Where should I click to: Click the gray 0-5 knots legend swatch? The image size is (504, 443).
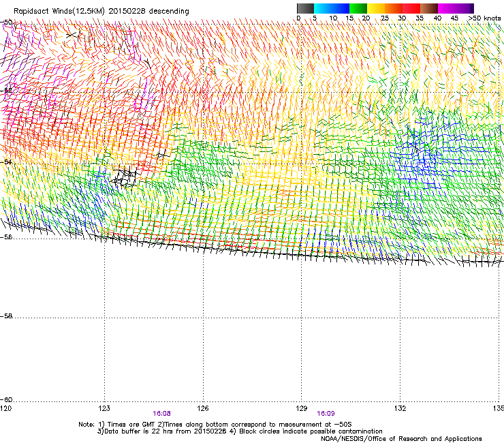pos(305,8)
